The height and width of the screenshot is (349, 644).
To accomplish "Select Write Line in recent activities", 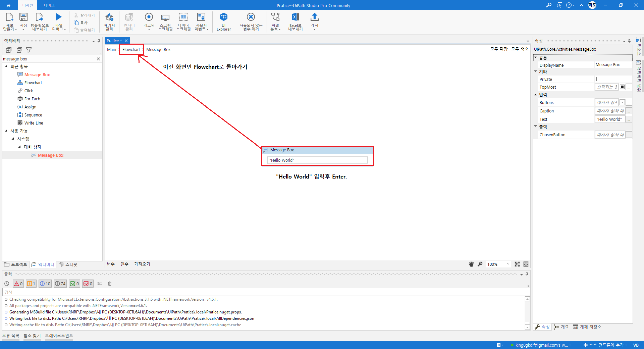I will coord(34,123).
